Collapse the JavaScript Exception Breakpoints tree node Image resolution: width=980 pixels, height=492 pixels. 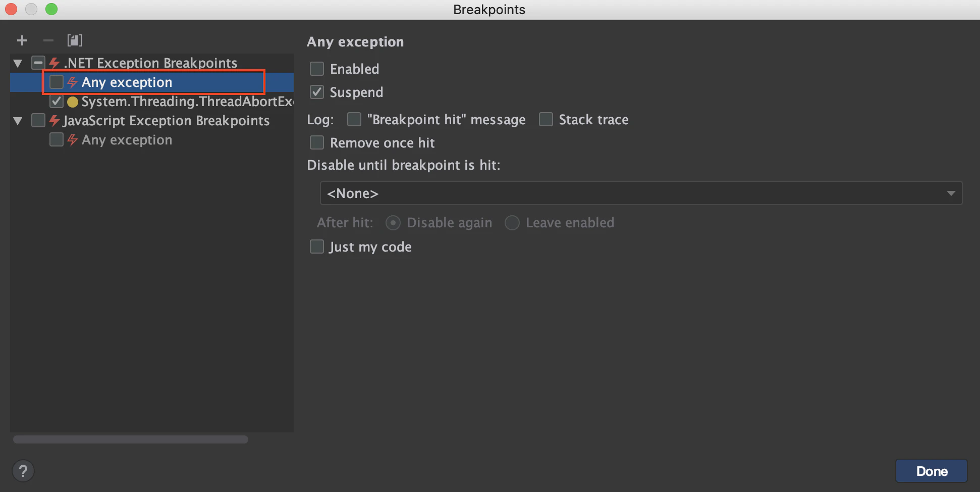(x=18, y=121)
